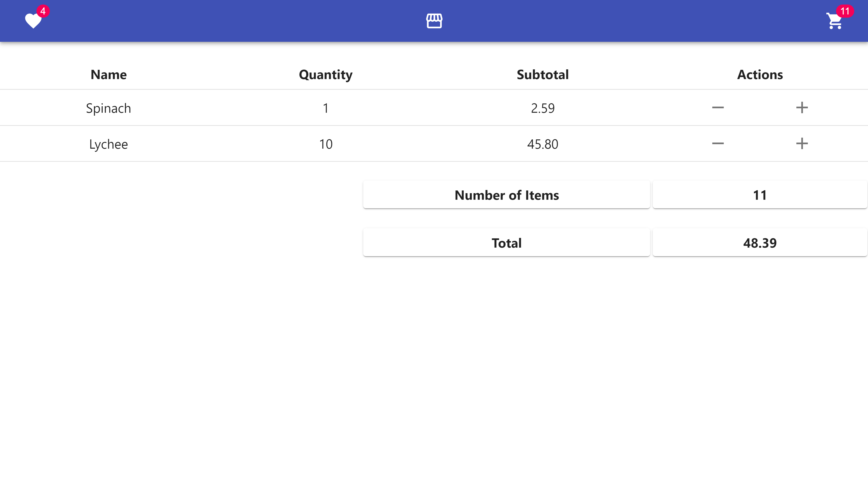The height and width of the screenshot is (488, 868).
Task: Click Spinach quantity value 1
Action: [x=325, y=108]
